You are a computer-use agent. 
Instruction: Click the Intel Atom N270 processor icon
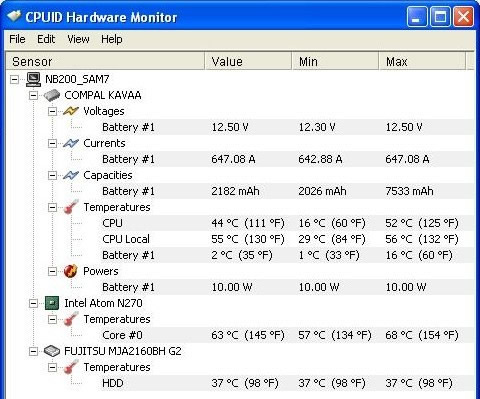[x=52, y=303]
